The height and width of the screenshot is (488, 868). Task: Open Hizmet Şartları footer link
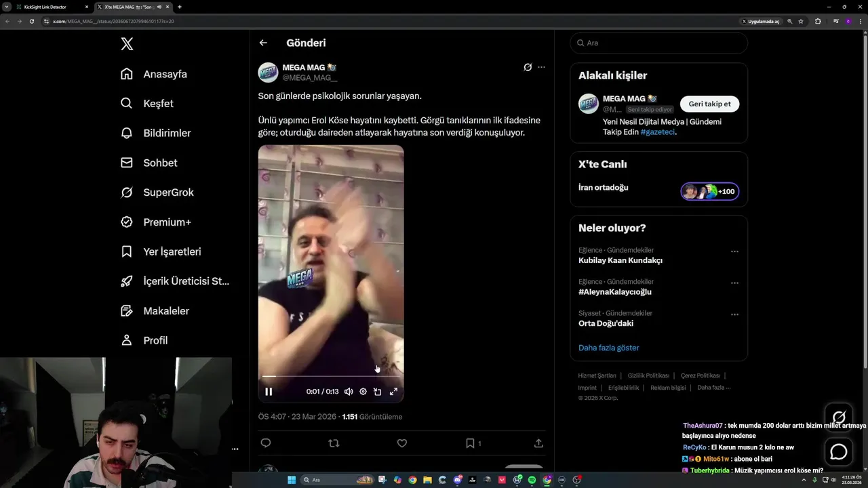click(x=597, y=375)
